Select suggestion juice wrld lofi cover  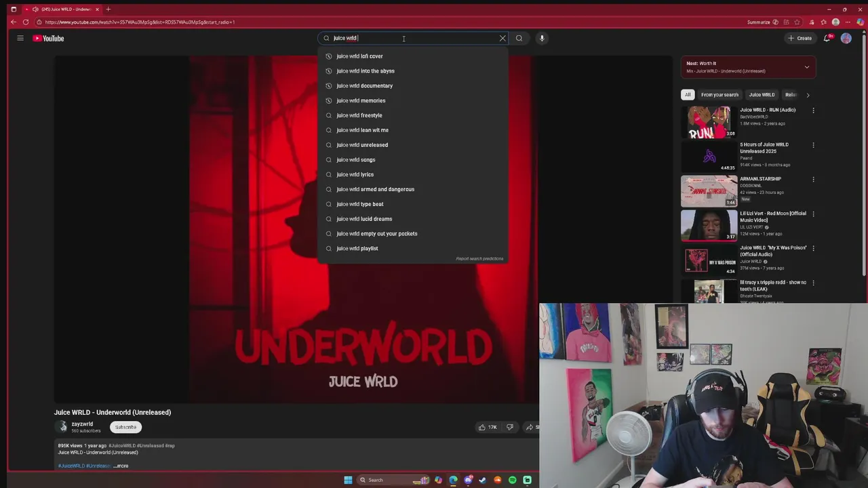coord(412,56)
